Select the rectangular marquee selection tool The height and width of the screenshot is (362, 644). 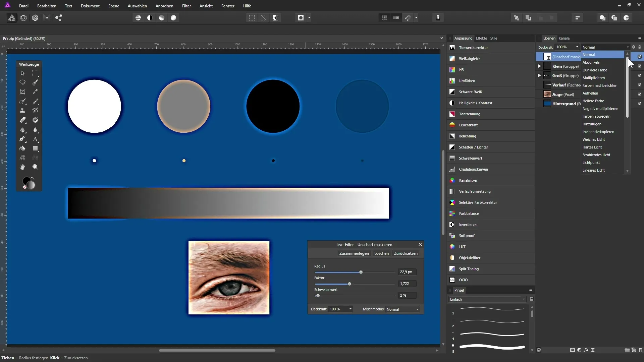coord(35,73)
